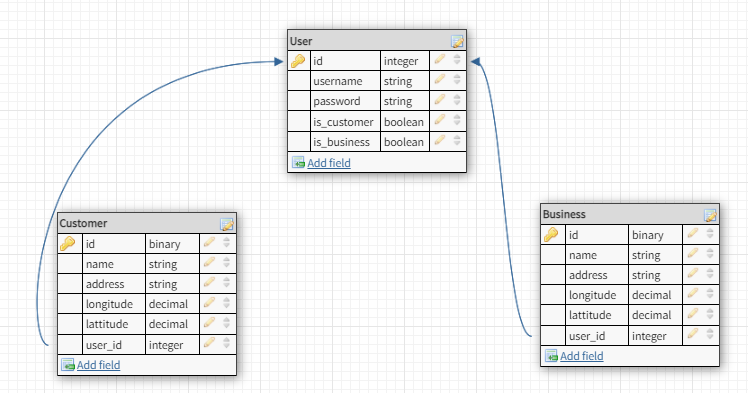Edit the Business user_id field with pencil icon
The width and height of the screenshot is (748, 393).
693,334
